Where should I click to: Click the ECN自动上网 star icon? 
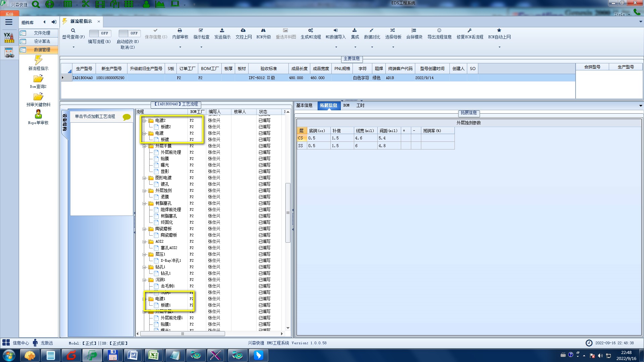[499, 31]
